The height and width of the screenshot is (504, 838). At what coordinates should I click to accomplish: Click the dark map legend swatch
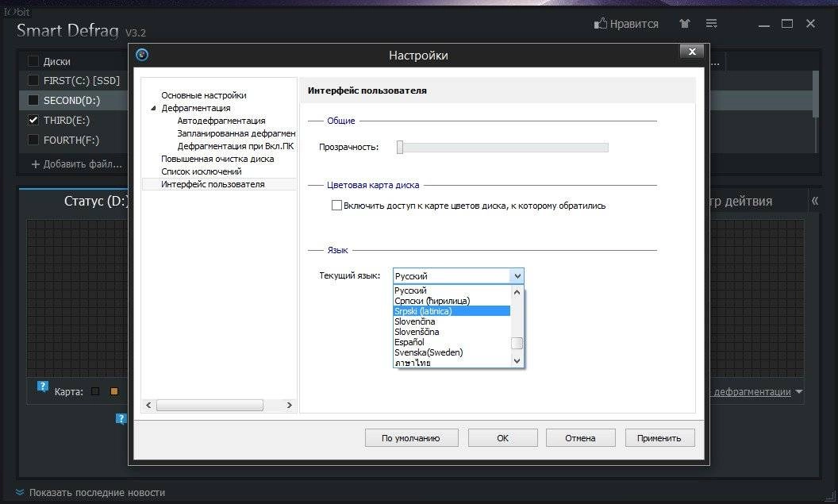click(95, 391)
